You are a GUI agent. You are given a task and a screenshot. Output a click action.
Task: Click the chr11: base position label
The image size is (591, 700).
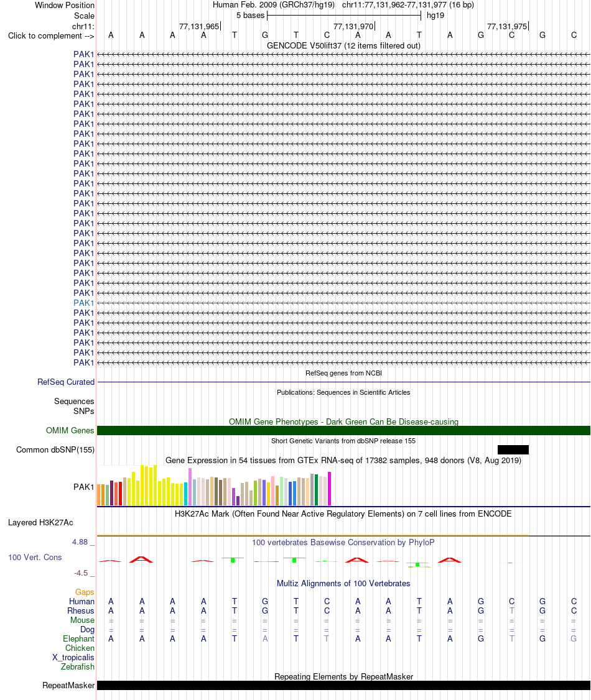[83, 26]
